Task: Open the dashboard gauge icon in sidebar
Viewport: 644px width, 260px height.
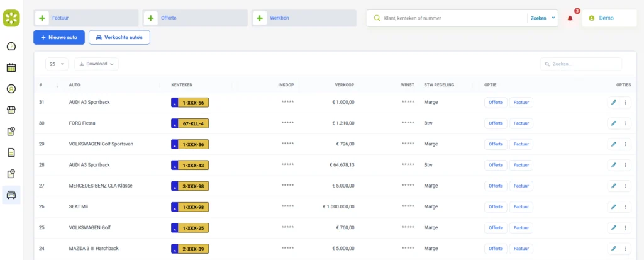Action: tap(11, 47)
